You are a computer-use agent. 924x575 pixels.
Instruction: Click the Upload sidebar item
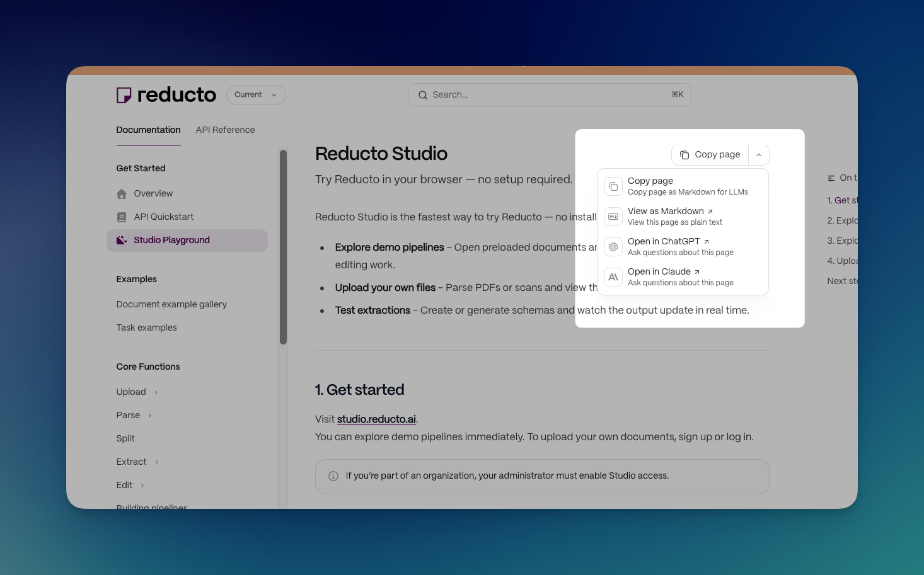131,392
